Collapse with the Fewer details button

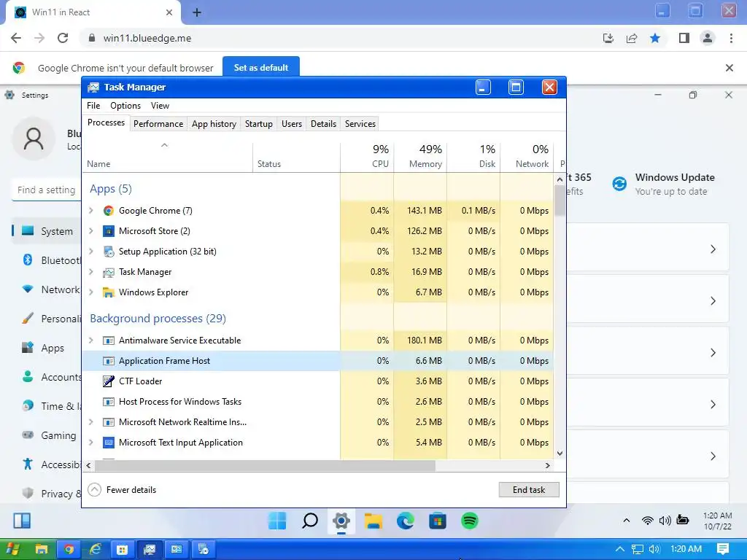pos(123,489)
